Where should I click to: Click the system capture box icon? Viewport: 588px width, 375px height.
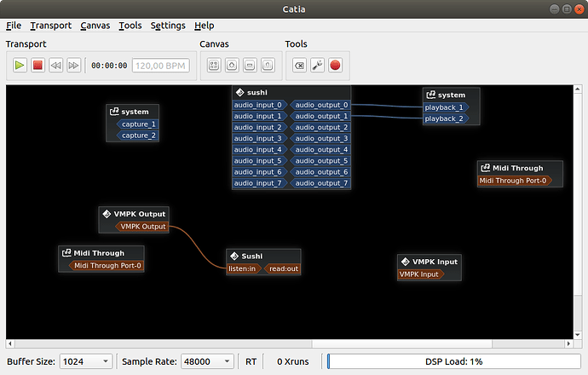114,112
